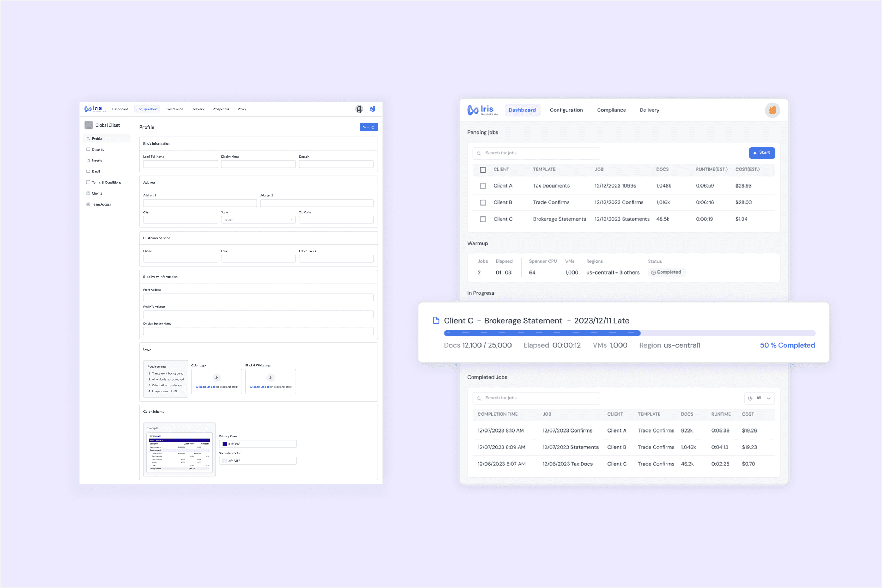Viewport: 882px width, 588px height.
Task: Click into the Display Name field
Action: tap(258, 164)
